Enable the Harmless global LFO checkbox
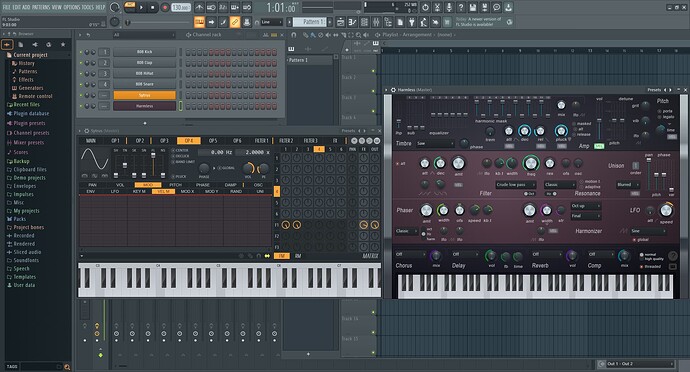690x372 pixels. 634,239
